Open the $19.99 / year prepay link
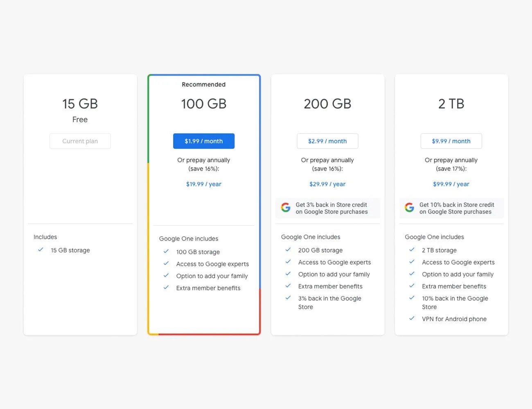Screen dimensions: 532x409 pos(204,184)
